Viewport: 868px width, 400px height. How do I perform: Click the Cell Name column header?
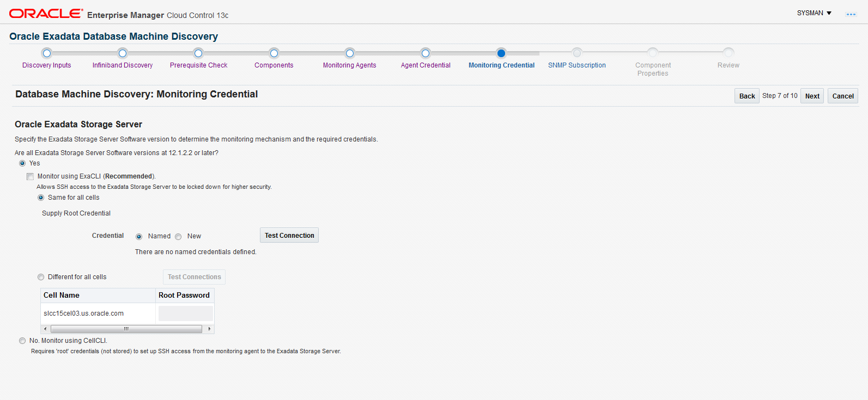98,296
